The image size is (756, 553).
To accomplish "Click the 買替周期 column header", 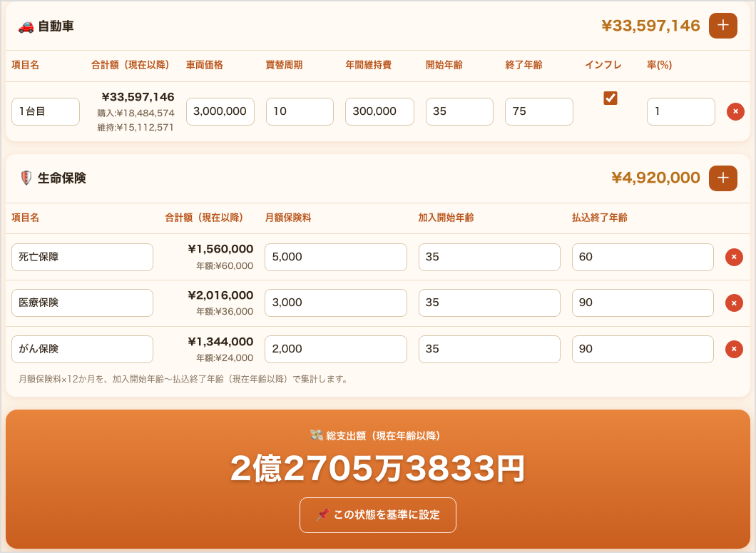I will coord(284,65).
